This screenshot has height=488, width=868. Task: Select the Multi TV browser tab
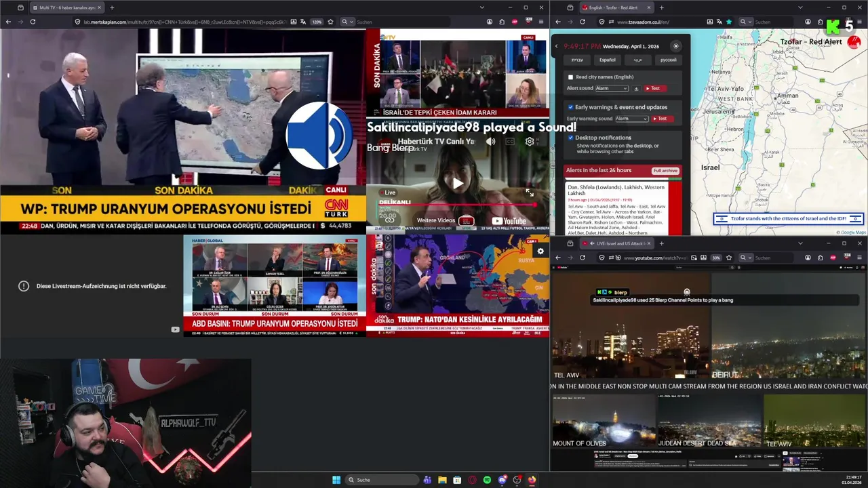[x=66, y=7]
